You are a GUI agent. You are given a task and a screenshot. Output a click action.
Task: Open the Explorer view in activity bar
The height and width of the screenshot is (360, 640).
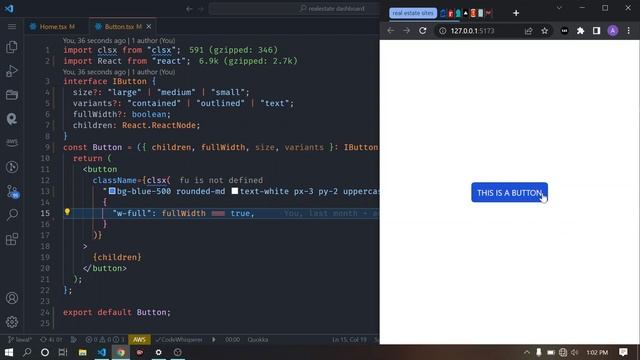(12, 47)
